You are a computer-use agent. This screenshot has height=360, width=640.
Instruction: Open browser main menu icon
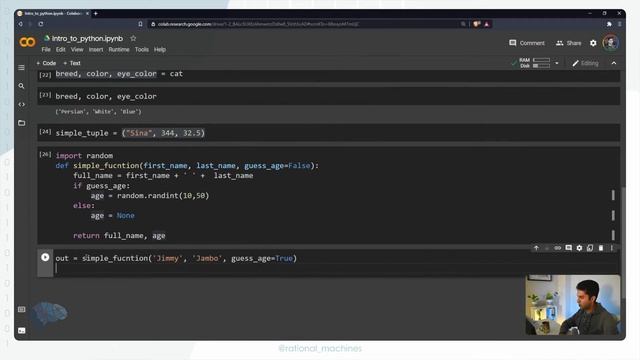620,24
